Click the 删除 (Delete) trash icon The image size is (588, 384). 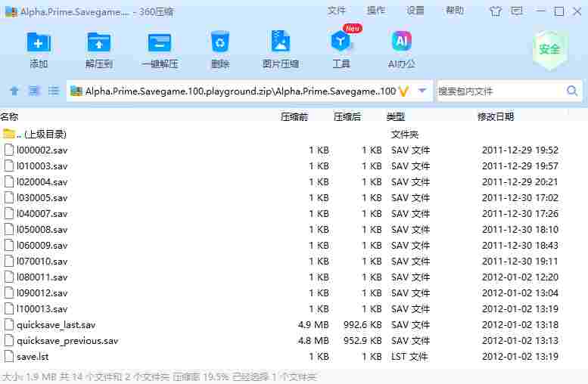tap(219, 42)
